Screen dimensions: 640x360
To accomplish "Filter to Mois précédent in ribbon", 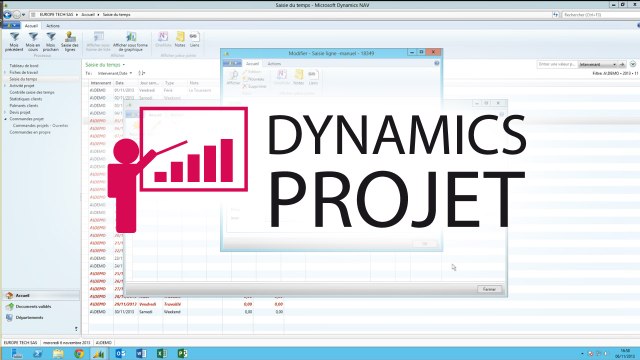I will pyautogui.click(x=14, y=42).
